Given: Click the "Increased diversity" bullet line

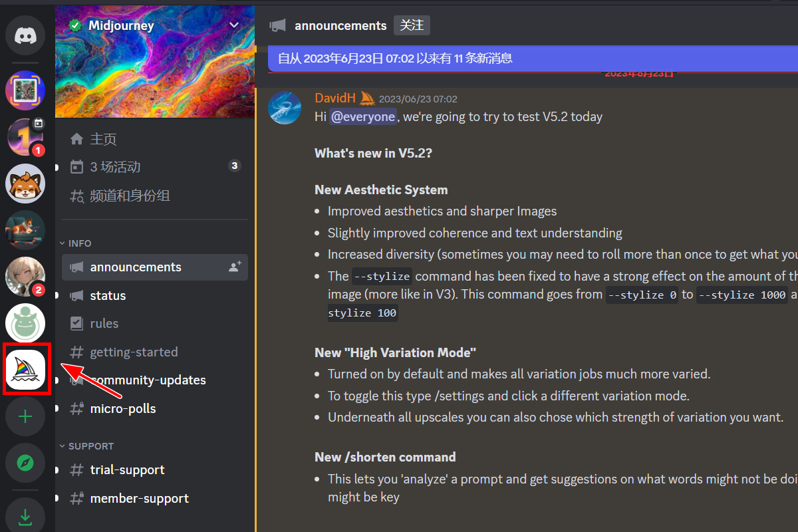Looking at the screenshot, I should [x=563, y=254].
